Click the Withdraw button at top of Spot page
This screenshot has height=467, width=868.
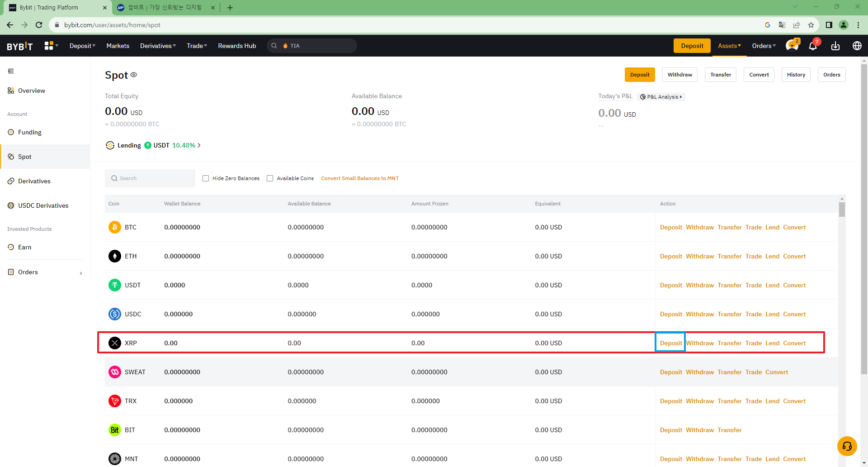tap(679, 75)
